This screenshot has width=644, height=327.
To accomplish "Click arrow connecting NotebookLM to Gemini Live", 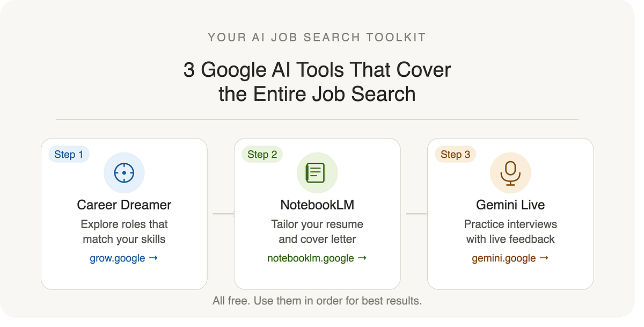I will pos(417,214).
